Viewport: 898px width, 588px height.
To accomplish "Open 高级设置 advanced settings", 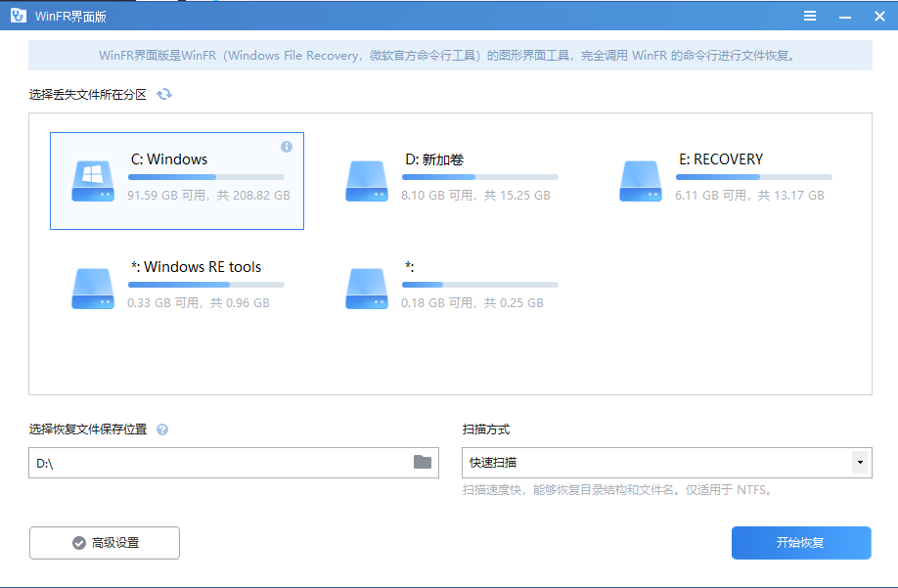I will (x=104, y=543).
